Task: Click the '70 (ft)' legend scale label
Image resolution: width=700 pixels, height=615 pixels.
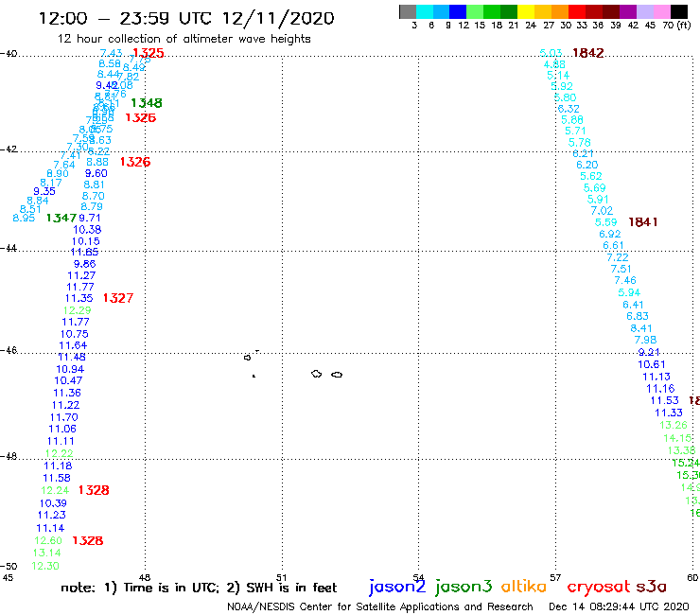Action: [x=676, y=25]
